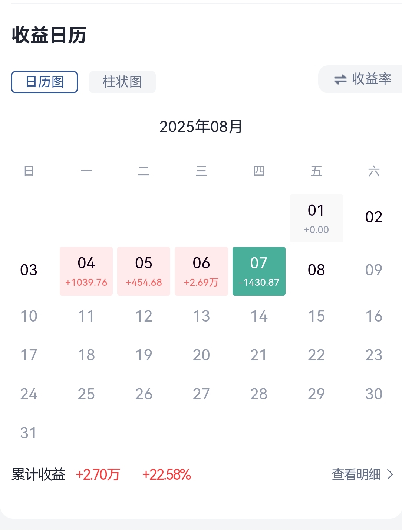Select date 20 on the calendar

tap(201, 355)
